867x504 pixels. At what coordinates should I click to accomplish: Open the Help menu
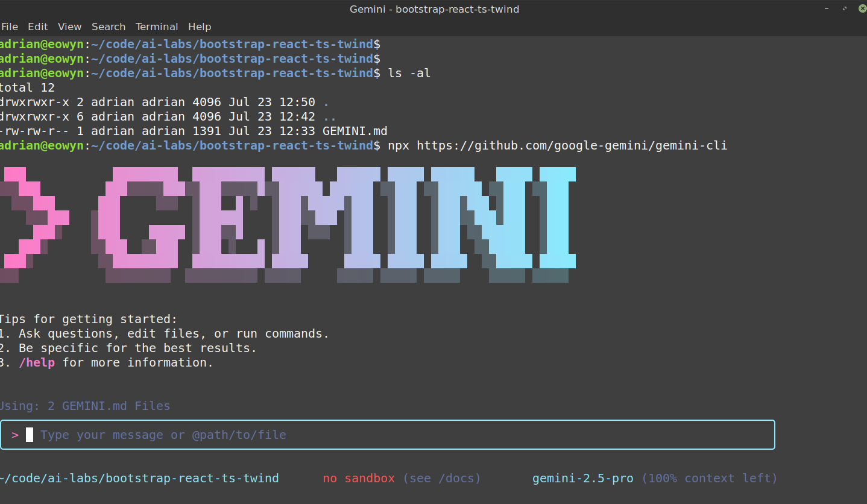pos(200,27)
